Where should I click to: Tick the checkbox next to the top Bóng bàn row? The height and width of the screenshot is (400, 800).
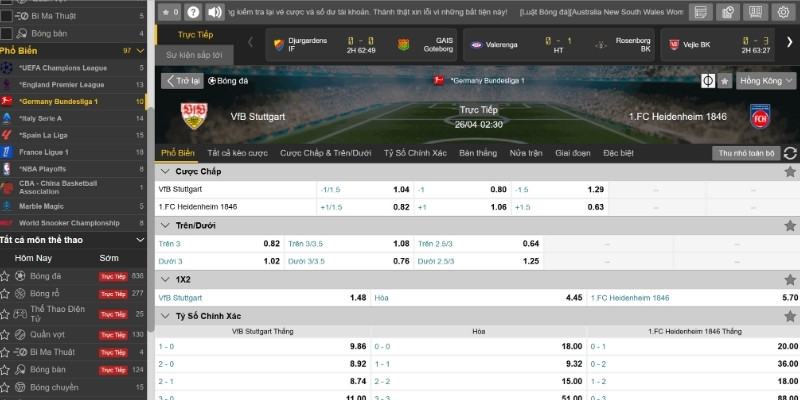[x=6, y=34]
